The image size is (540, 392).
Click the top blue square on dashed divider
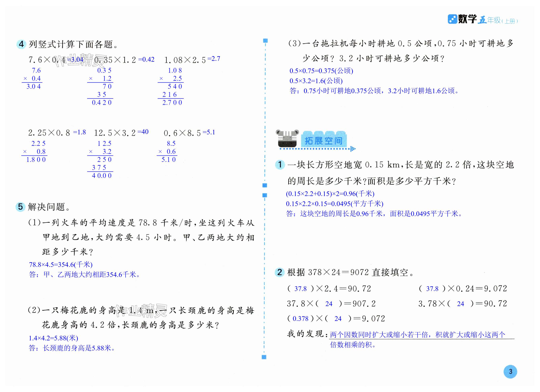point(265,41)
